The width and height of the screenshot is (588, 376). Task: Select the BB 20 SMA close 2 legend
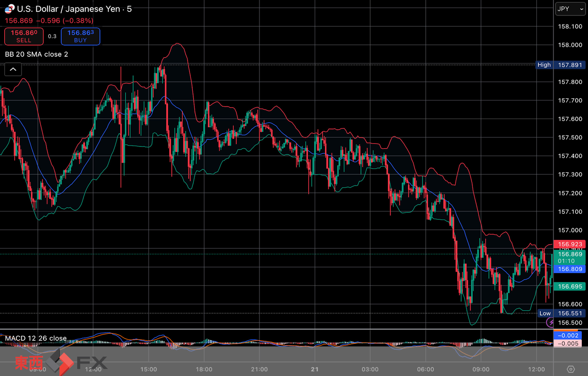click(x=36, y=54)
